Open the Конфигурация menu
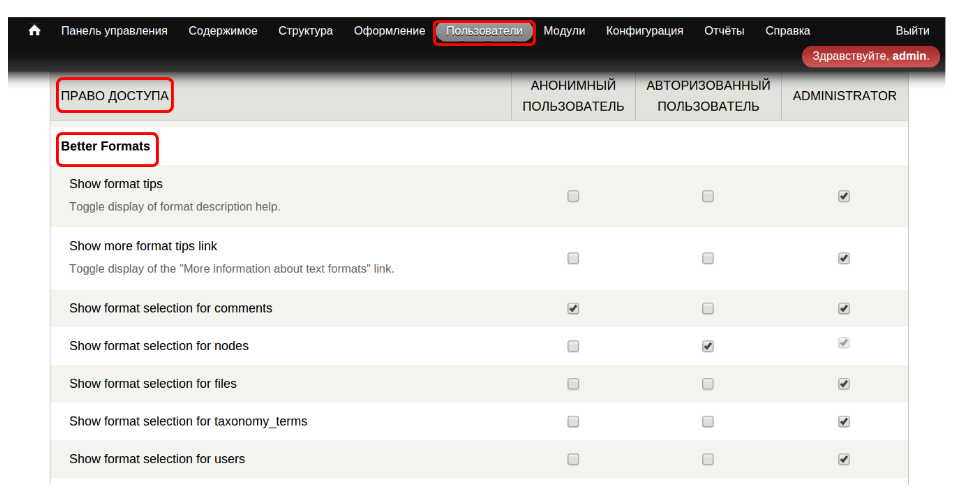This screenshot has width=960, height=494. coord(644,31)
